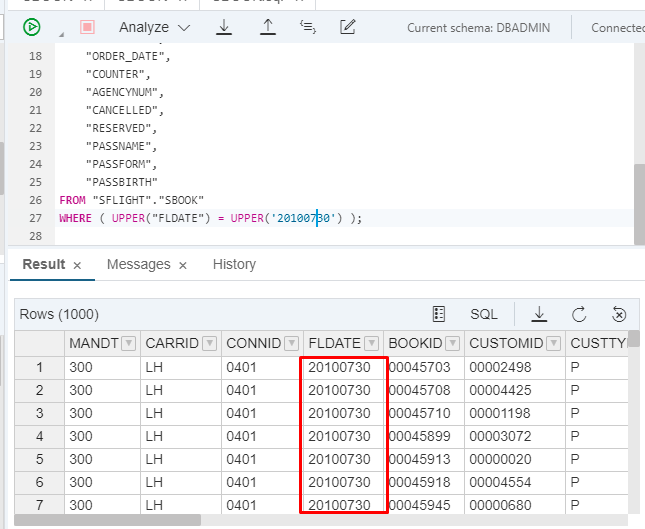Switch to the Messages tab

[139, 264]
